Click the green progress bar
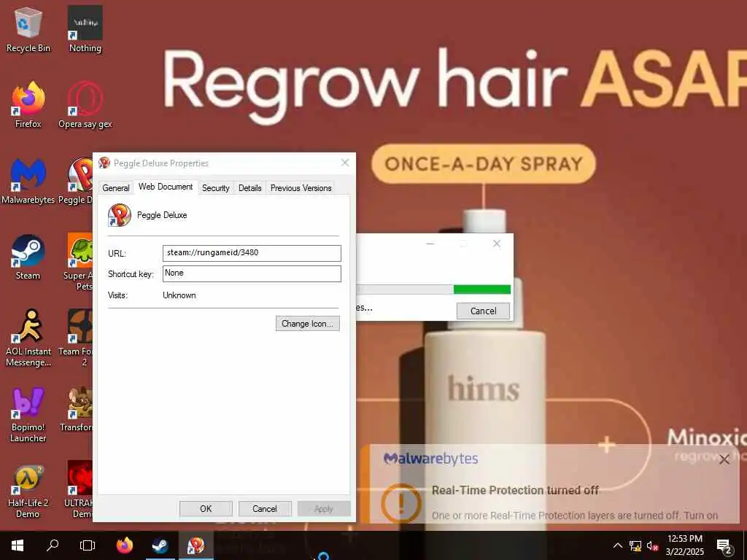The width and height of the screenshot is (747, 560). coord(481,289)
